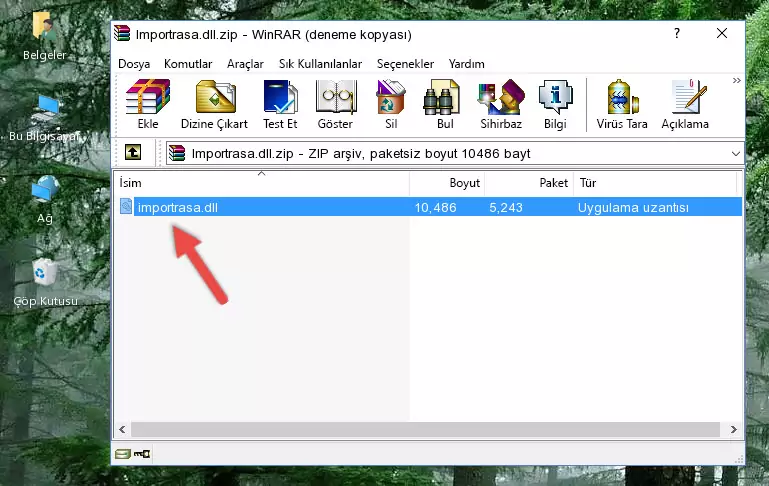The image size is (769, 486).
Task: Launch the Sihirbaz wizard
Action: pyautogui.click(x=501, y=104)
